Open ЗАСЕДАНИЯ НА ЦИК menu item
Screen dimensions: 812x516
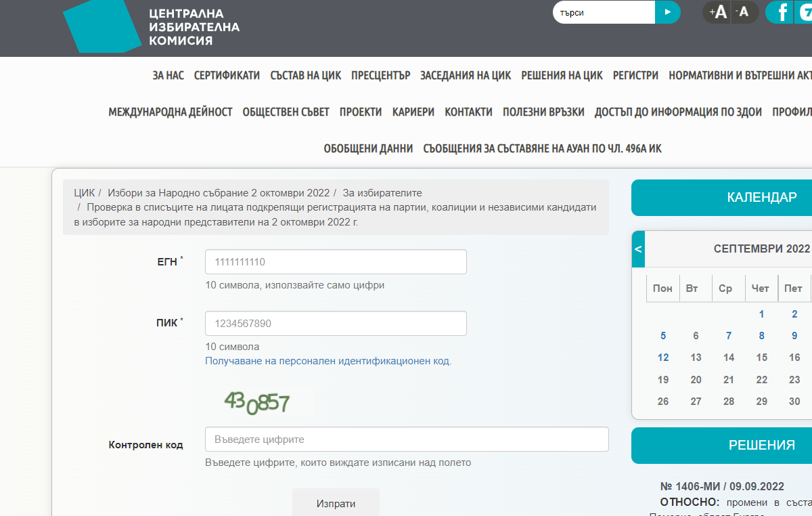tap(466, 76)
